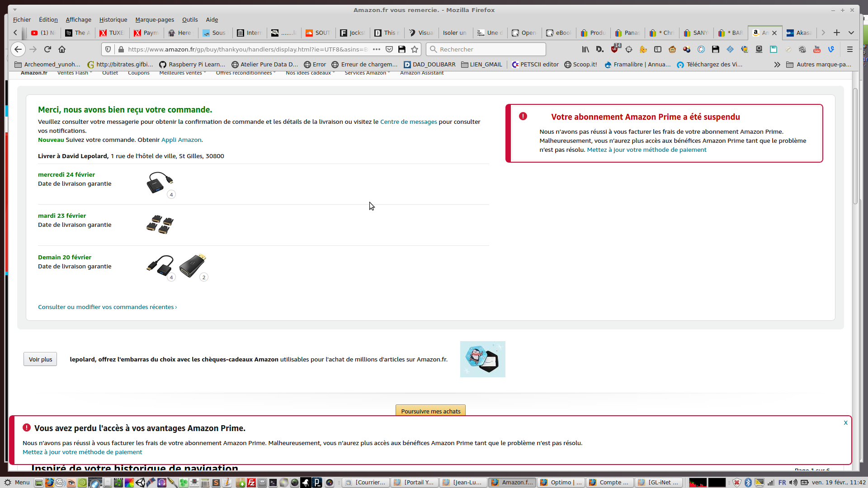Toggle the Bluetooth tray icon

[x=748, y=483]
